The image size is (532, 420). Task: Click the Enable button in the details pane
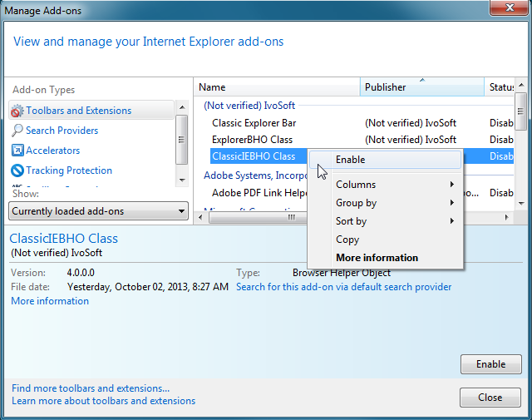point(491,364)
